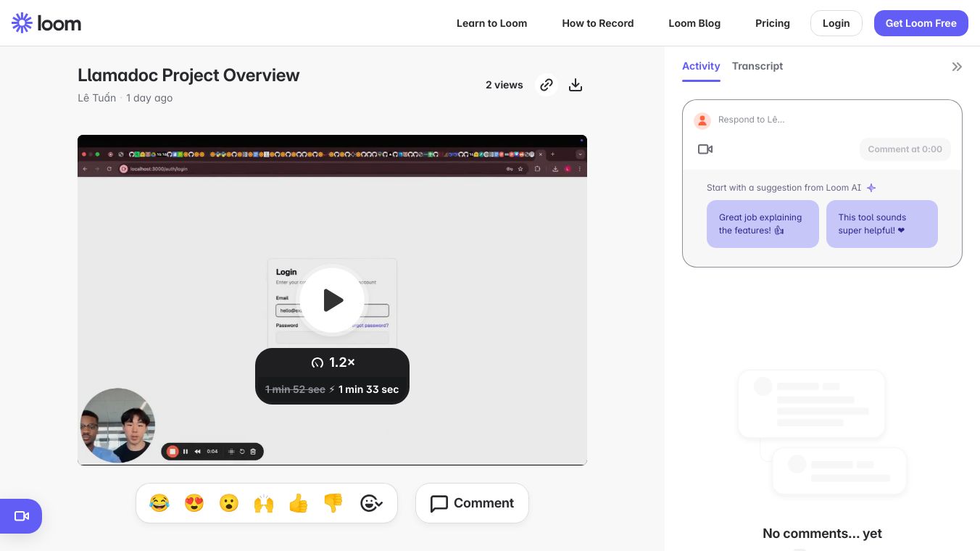The image size is (980, 551).
Task: Download the video using the download icon
Action: click(576, 85)
